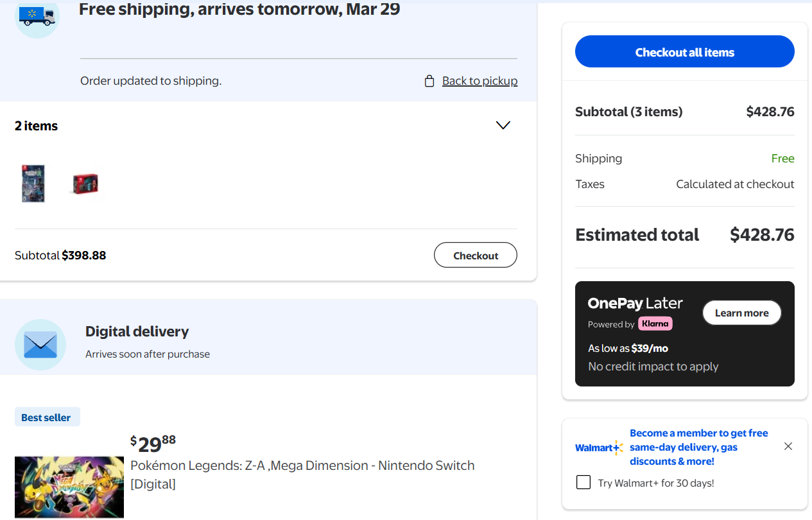The width and height of the screenshot is (812, 520).
Task: Enable the Try Walmart+ for 30 days checkbox
Action: coord(583,482)
